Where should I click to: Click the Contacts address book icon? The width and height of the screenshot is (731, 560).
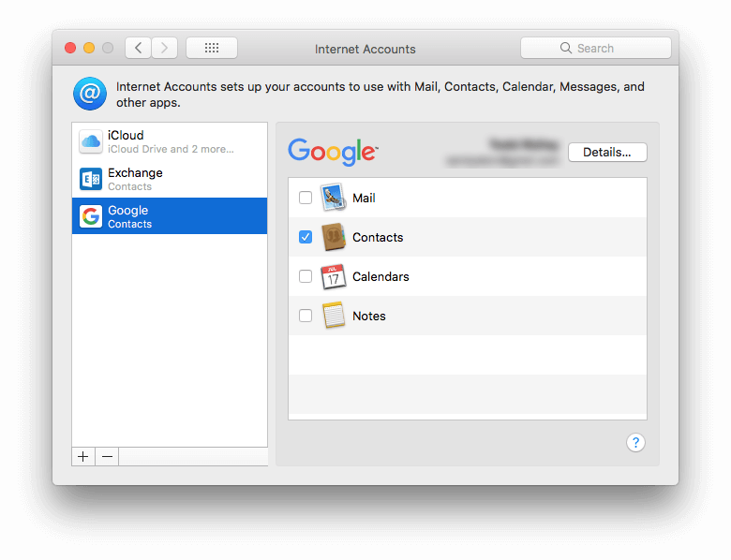[x=333, y=237]
